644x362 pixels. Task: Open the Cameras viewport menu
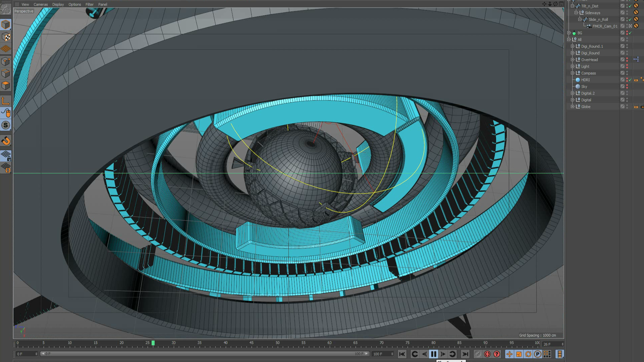click(x=41, y=4)
